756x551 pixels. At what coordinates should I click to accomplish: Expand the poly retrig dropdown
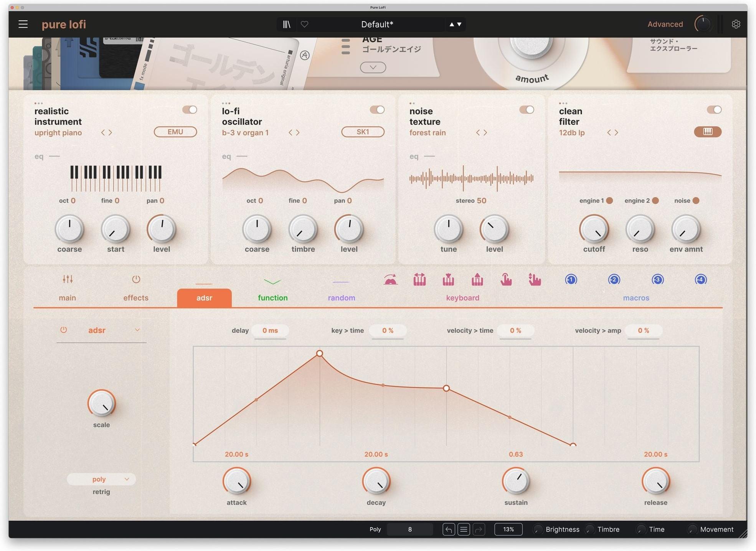pyautogui.click(x=101, y=479)
